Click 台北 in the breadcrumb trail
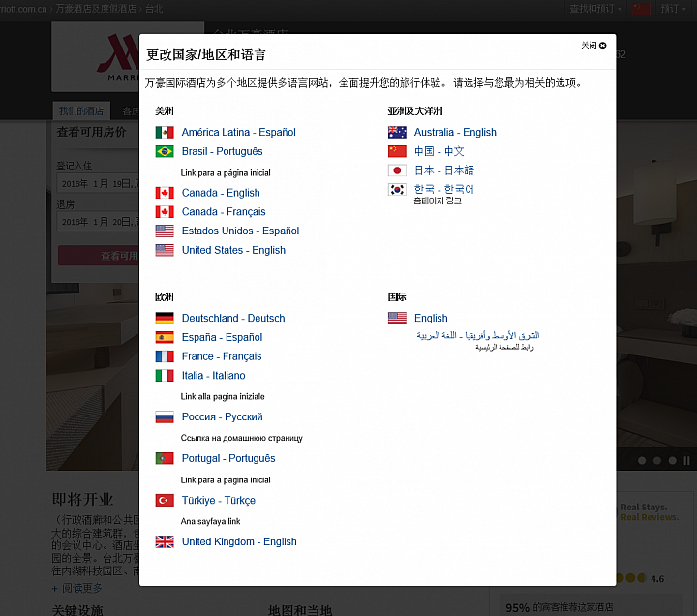Viewport: 697px width, 616px height. pyautogui.click(x=154, y=9)
